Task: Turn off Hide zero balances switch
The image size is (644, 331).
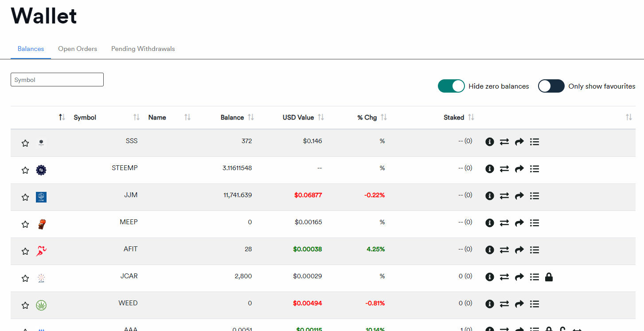Action: (451, 86)
